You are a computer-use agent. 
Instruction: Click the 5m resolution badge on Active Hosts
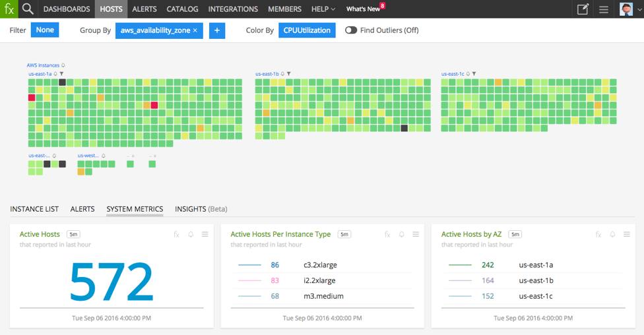tap(74, 234)
